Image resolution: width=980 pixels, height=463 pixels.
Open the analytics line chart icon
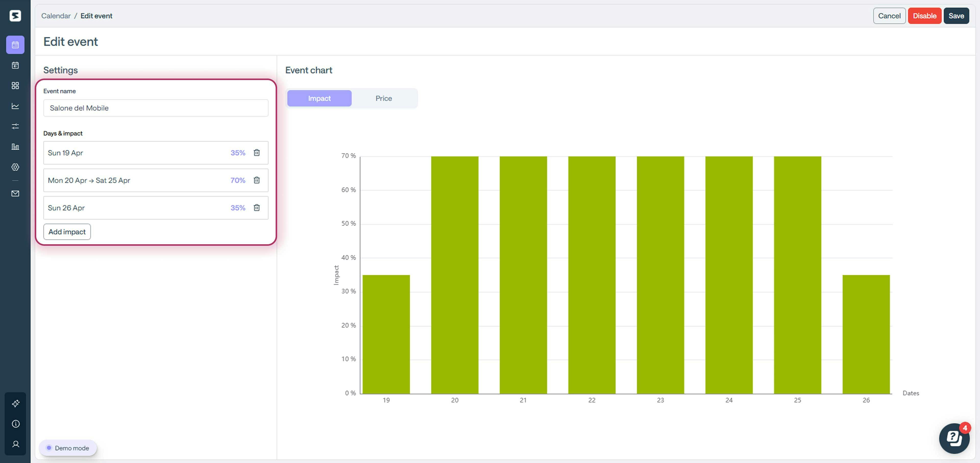tap(15, 106)
